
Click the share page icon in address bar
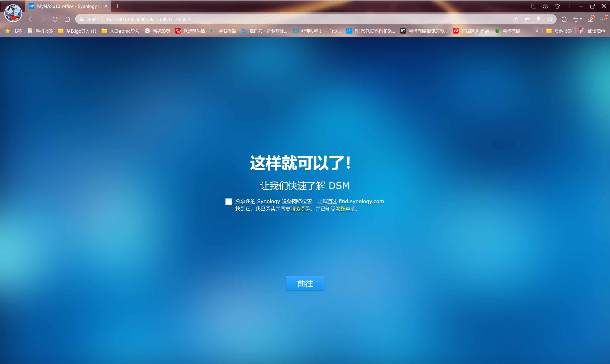516,19
